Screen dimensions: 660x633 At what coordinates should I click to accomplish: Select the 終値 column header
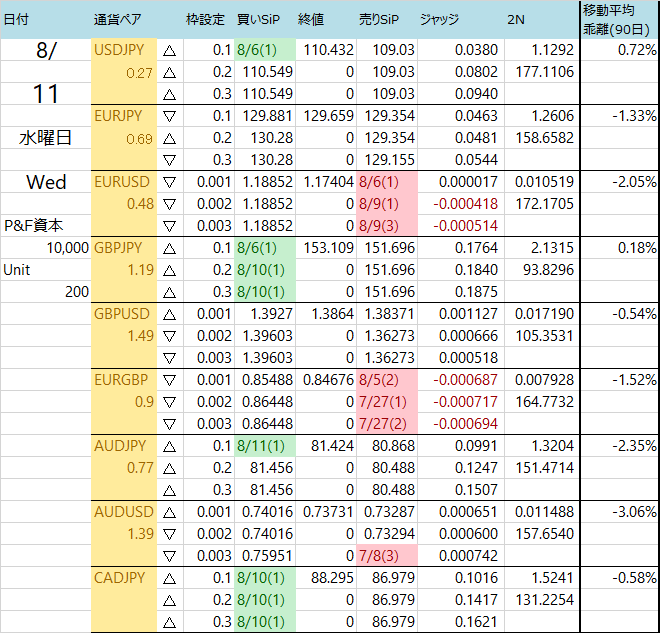[311, 19]
